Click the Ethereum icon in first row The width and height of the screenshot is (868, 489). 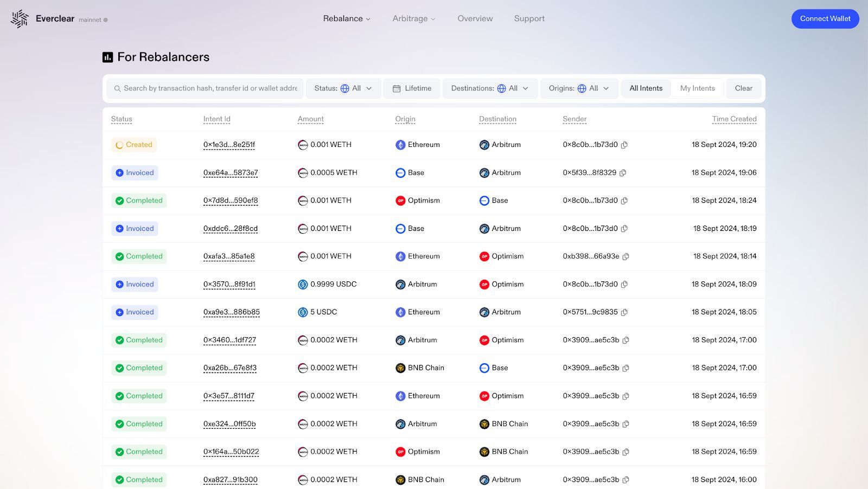400,145
